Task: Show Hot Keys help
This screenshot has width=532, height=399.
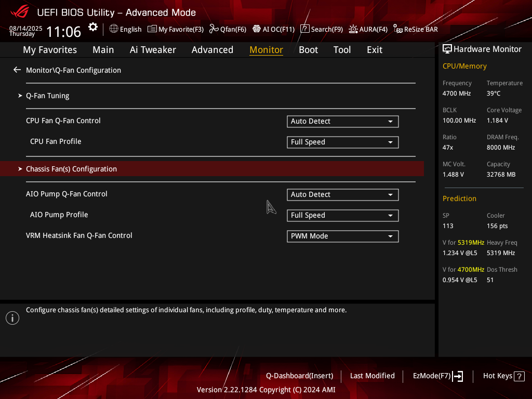Action: pyautogui.click(x=504, y=376)
